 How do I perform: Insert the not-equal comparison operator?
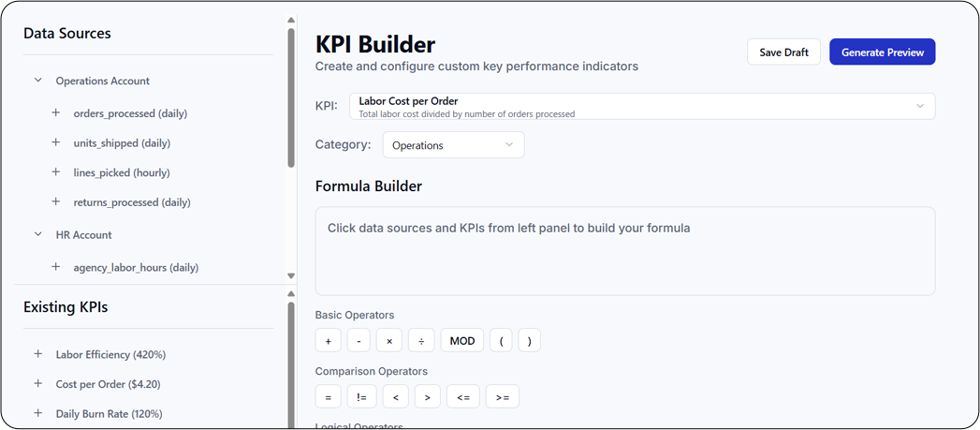click(361, 397)
